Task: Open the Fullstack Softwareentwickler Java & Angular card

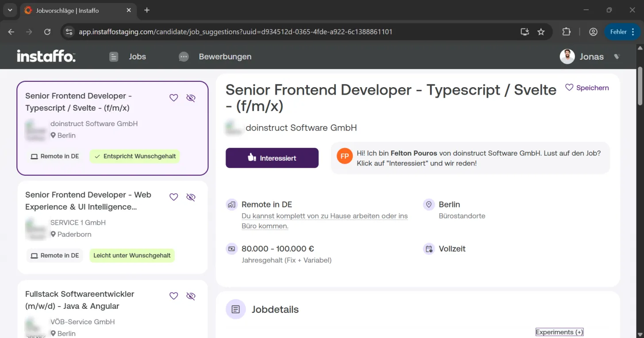Action: 112,309
